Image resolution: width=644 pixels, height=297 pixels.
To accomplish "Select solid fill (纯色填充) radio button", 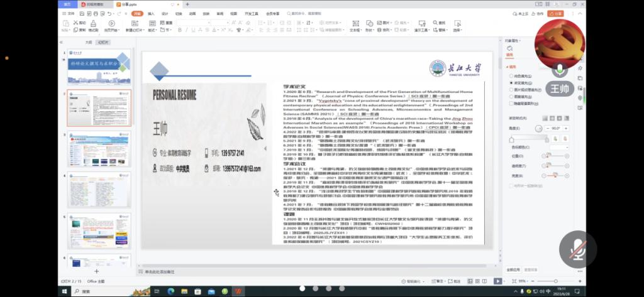I will pos(511,75).
